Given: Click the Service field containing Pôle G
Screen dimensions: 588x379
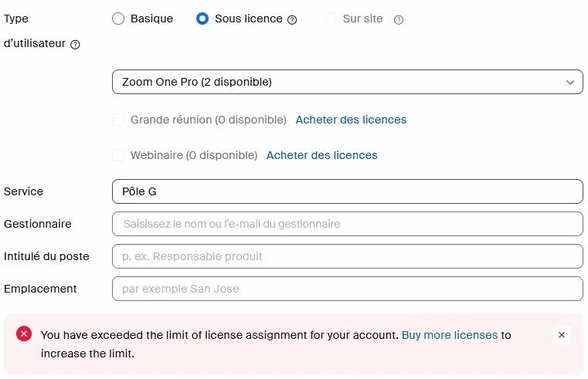Looking at the screenshot, I should pyautogui.click(x=347, y=191).
